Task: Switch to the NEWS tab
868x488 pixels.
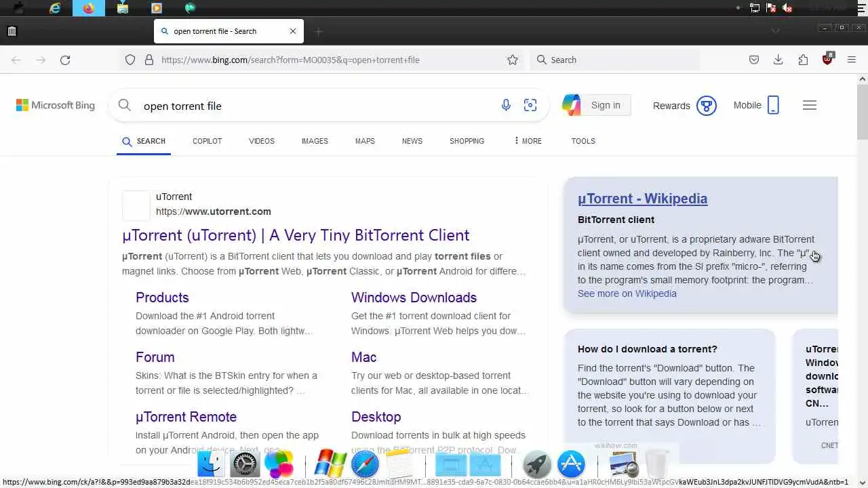Action: (412, 141)
